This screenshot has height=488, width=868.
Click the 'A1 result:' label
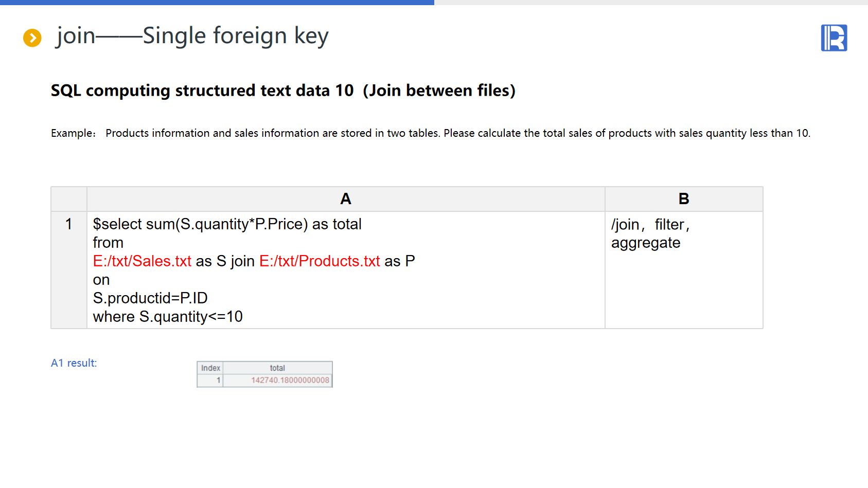[x=74, y=363]
